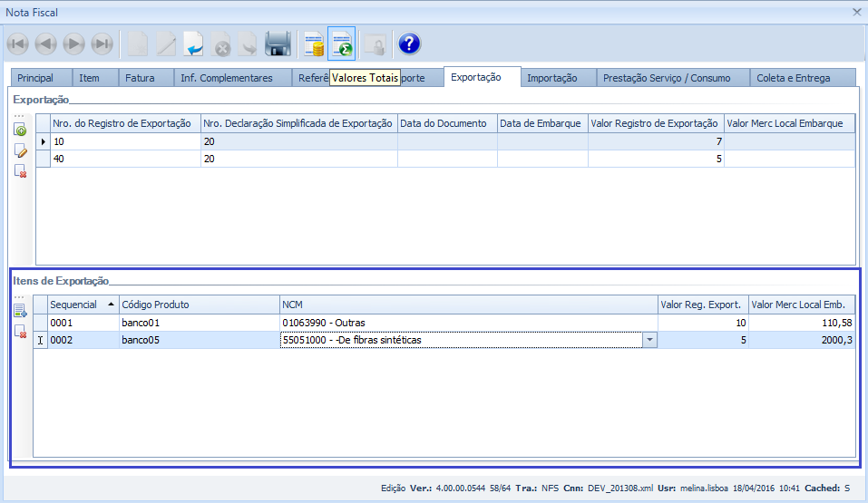Click the gold coins values icon
Image resolution: width=868 pixels, height=503 pixels.
click(x=314, y=44)
